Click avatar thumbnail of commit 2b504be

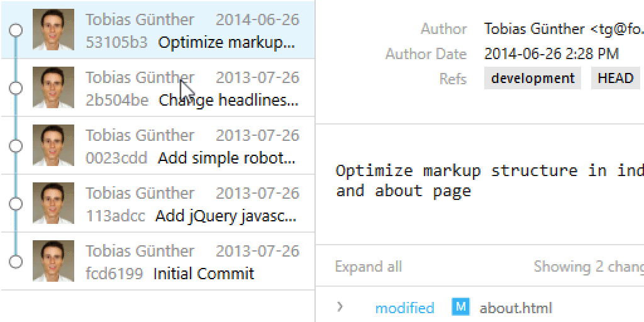click(x=53, y=87)
